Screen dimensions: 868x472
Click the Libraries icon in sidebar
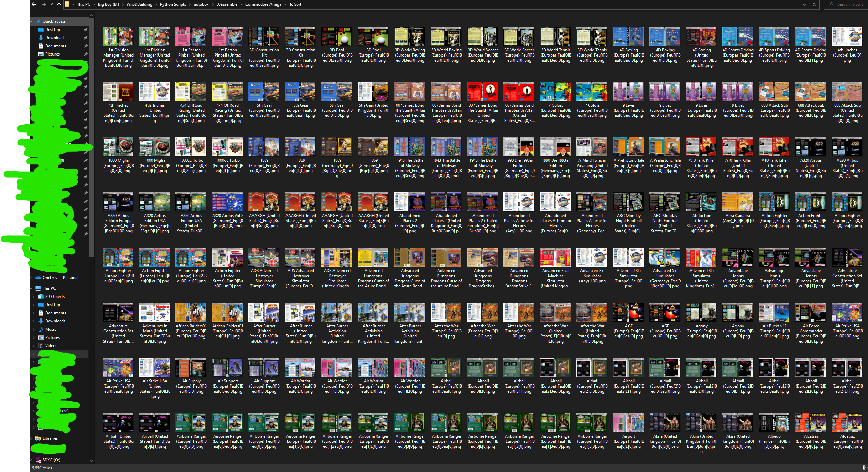coord(38,438)
